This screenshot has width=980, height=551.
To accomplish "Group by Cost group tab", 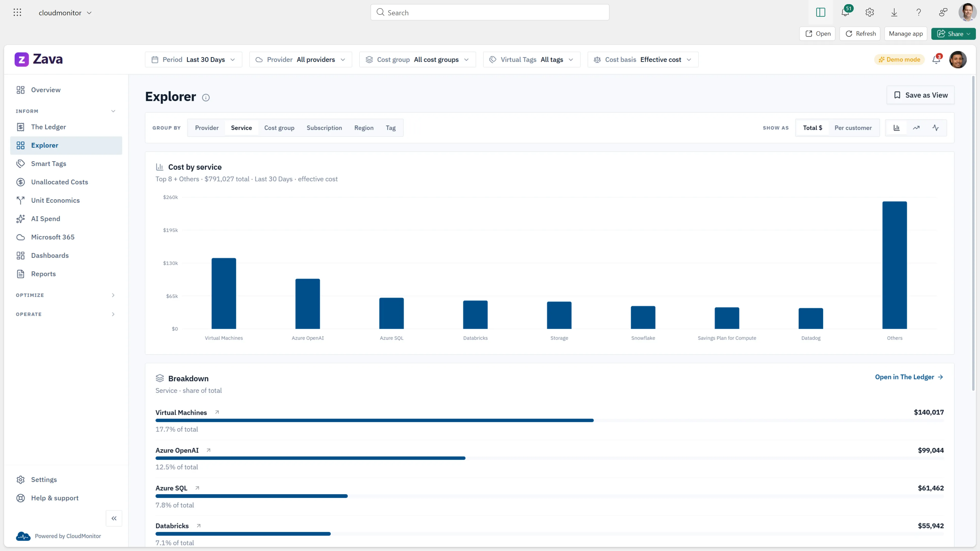I will 279,128.
